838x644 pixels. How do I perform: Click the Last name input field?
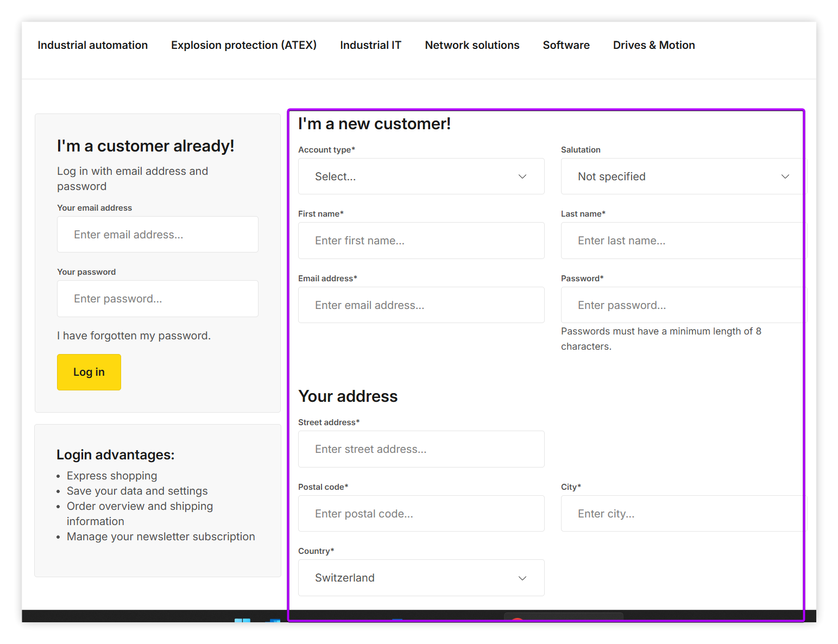tap(682, 241)
